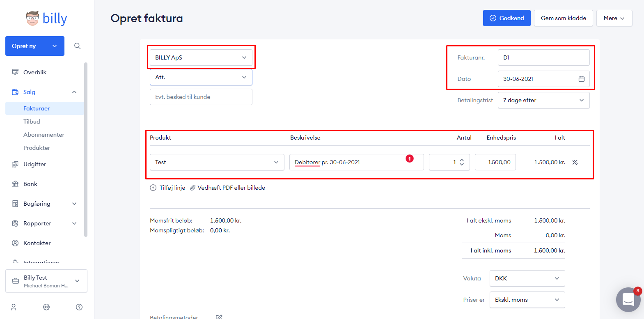Click the briefcase icon for Billy Test
The height and width of the screenshot is (319, 644).
(x=16, y=281)
